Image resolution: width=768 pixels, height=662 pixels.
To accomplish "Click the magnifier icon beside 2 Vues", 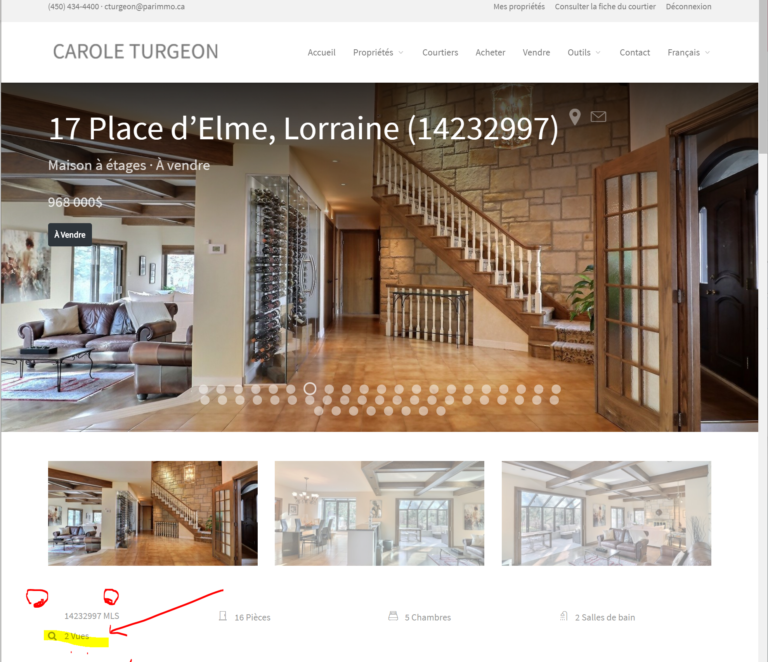I will click(52, 636).
